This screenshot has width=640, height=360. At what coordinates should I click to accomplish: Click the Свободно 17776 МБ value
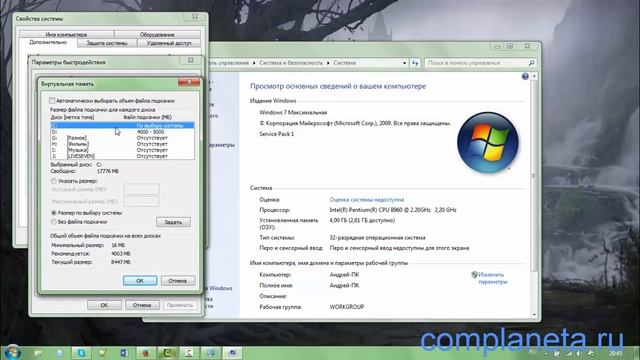coord(108,171)
